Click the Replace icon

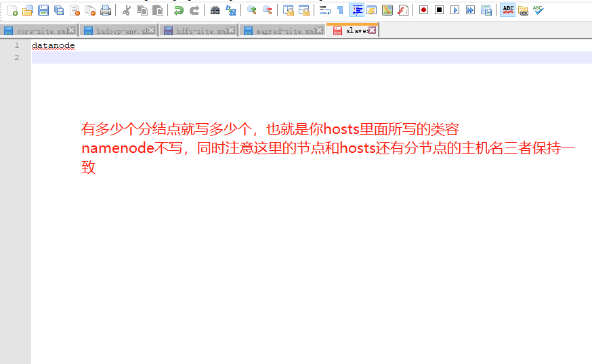[231, 10]
